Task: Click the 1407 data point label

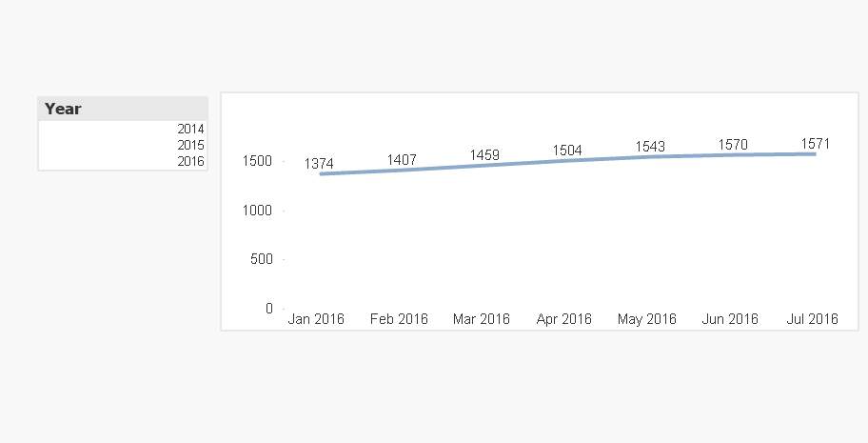Action: pyautogui.click(x=402, y=159)
